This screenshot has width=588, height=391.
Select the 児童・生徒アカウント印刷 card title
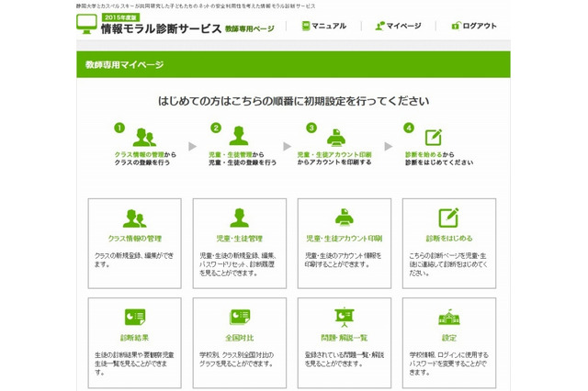click(344, 238)
